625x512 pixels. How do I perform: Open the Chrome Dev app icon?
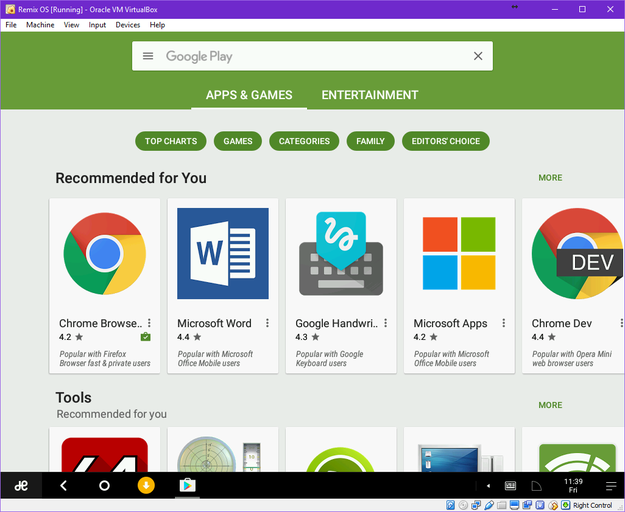577,253
